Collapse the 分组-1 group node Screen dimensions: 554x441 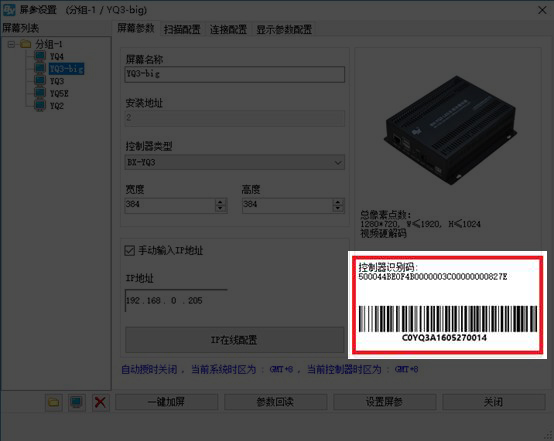[x=11, y=45]
